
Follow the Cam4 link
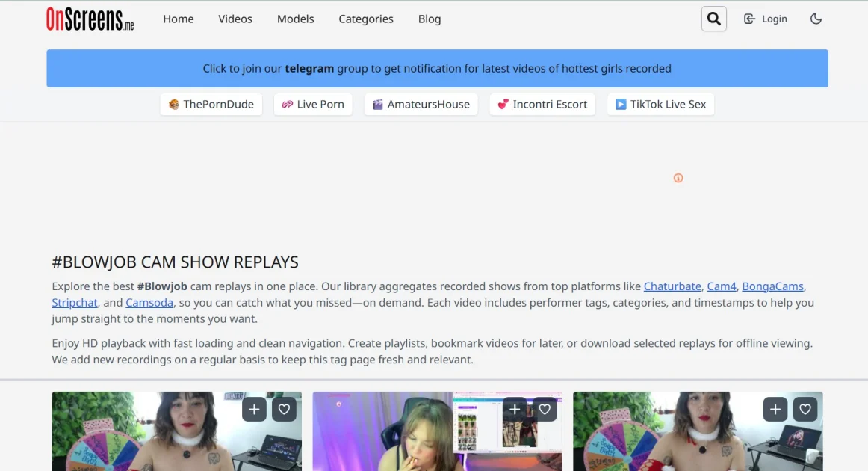(722, 286)
